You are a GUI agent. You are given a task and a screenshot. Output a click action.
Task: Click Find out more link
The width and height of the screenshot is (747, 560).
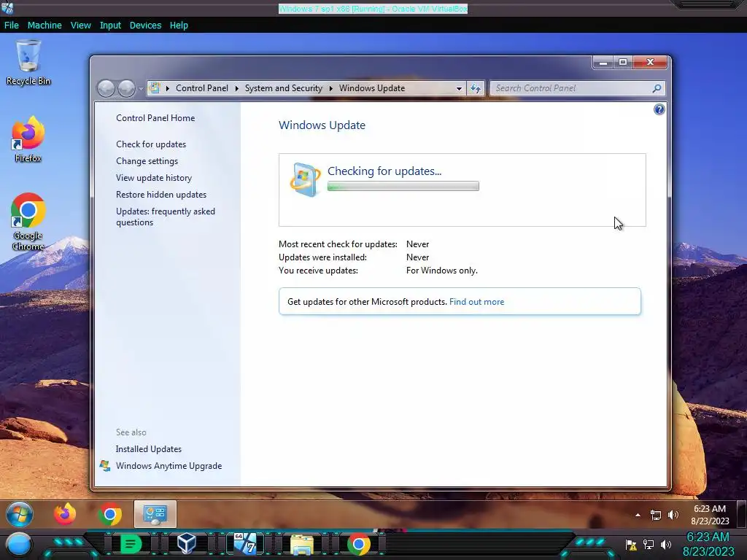[476, 301]
